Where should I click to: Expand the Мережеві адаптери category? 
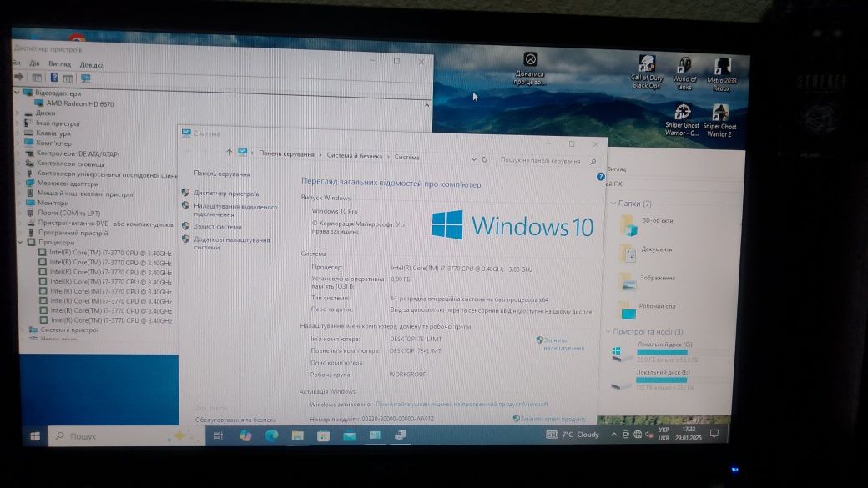[x=18, y=184]
